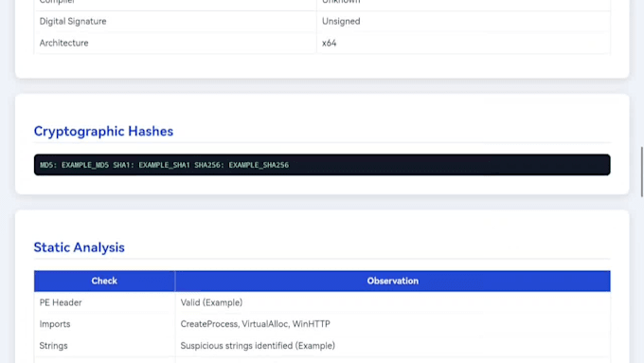
Task: Click the 'Check' column header
Action: [104, 281]
